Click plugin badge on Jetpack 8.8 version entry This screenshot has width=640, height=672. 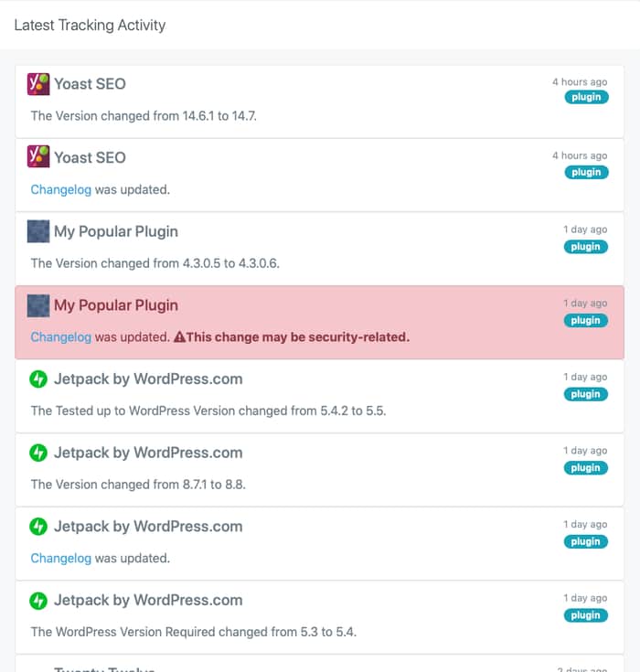click(585, 468)
